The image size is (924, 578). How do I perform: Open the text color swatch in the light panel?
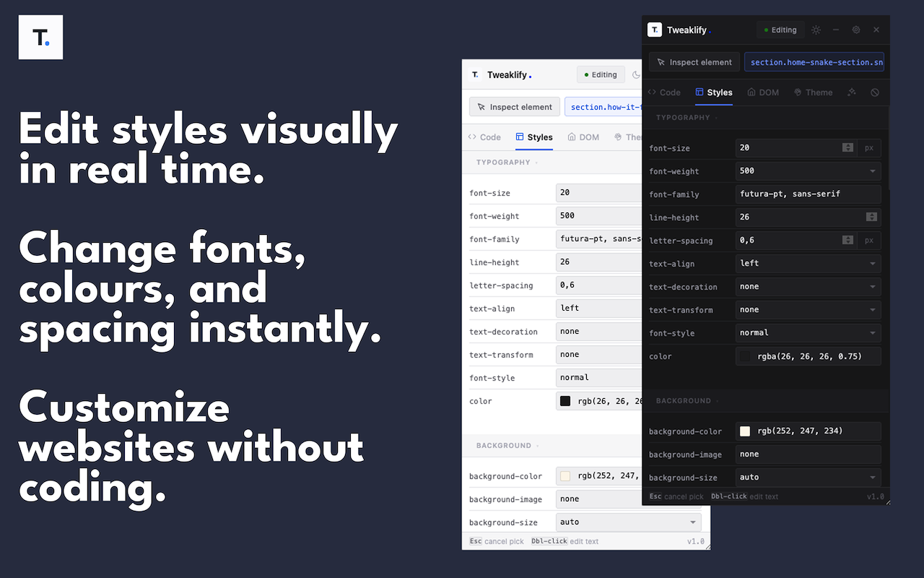coord(565,401)
